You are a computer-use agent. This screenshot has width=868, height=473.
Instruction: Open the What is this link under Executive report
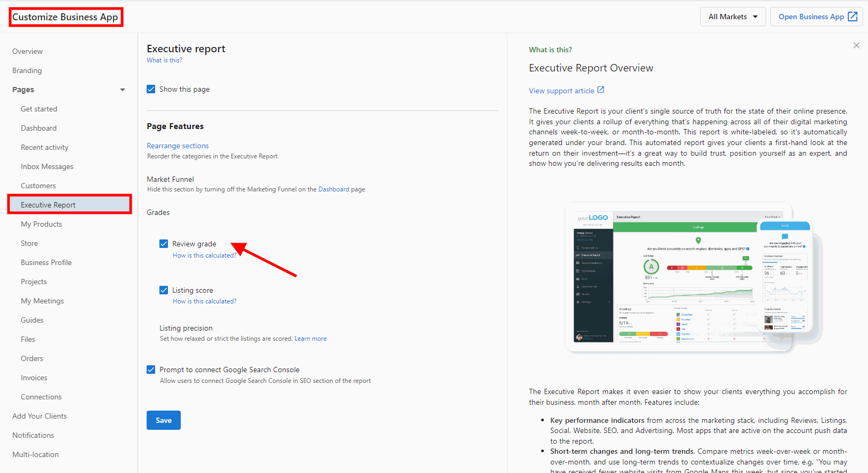point(165,60)
